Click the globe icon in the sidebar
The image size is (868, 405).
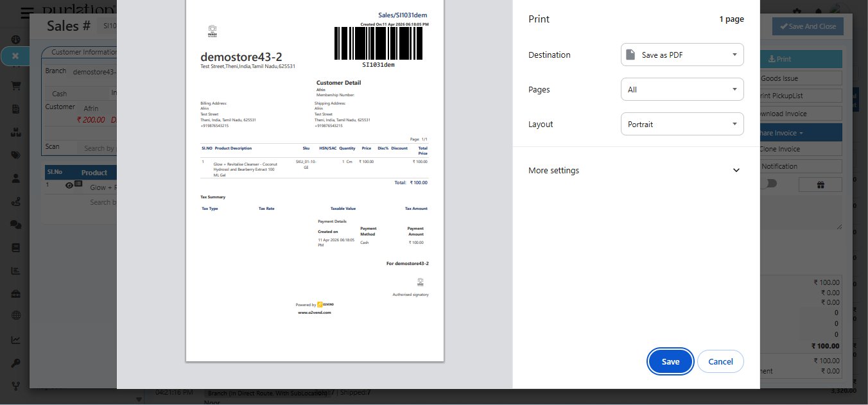pyautogui.click(x=15, y=315)
